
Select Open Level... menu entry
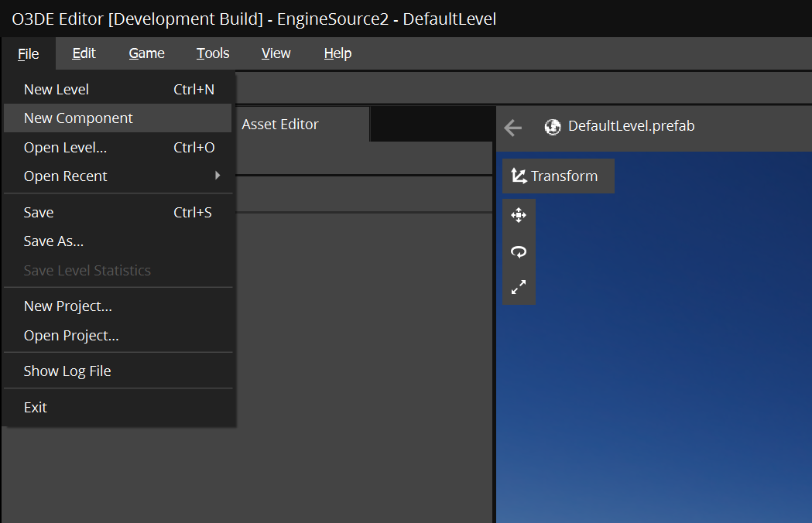click(118, 148)
